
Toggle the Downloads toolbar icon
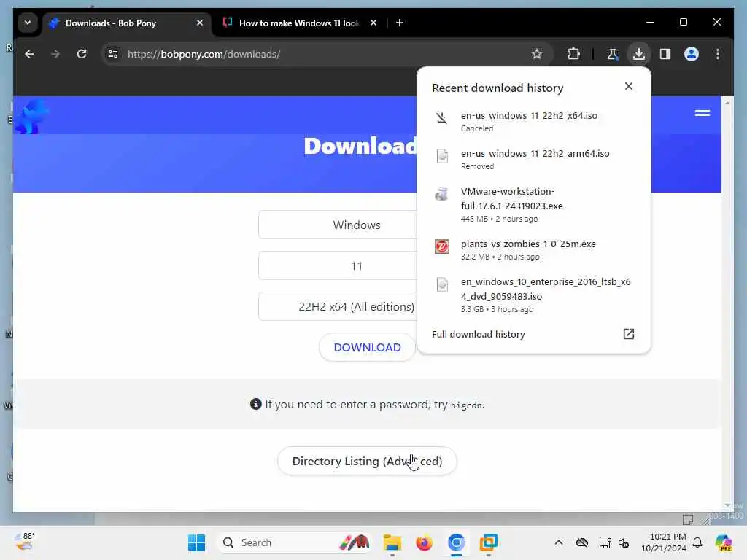(639, 54)
